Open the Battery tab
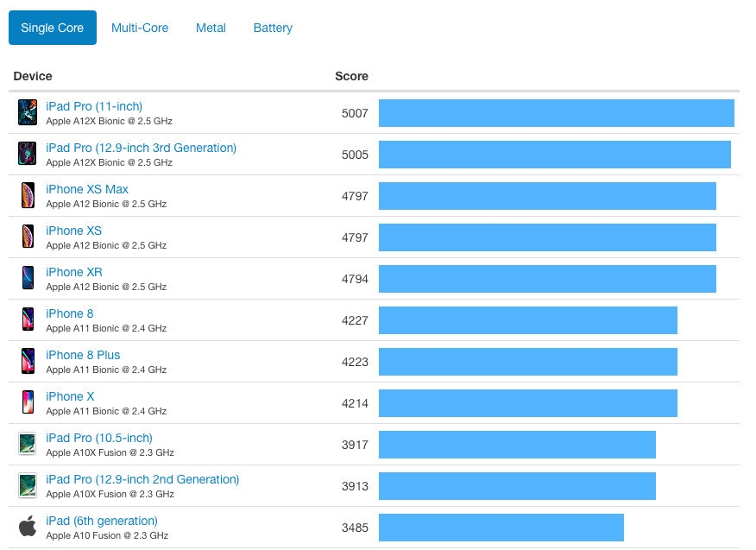The height and width of the screenshot is (550, 756). (273, 28)
